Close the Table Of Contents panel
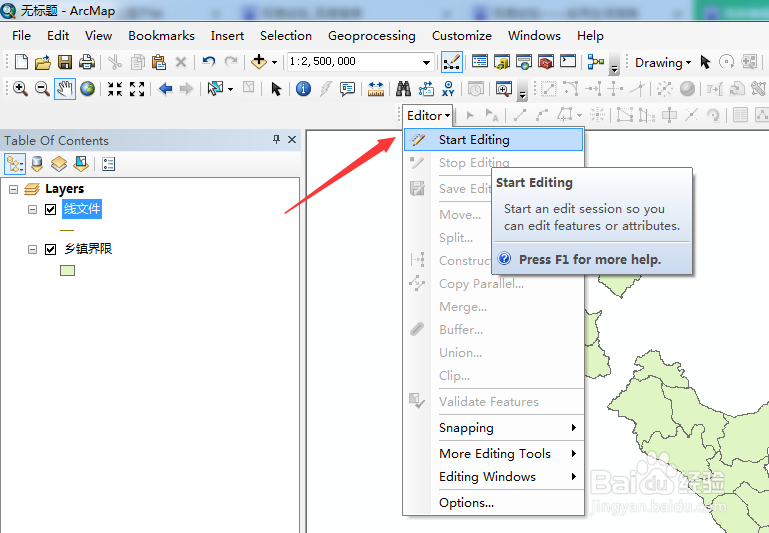769x533 pixels. (x=292, y=140)
